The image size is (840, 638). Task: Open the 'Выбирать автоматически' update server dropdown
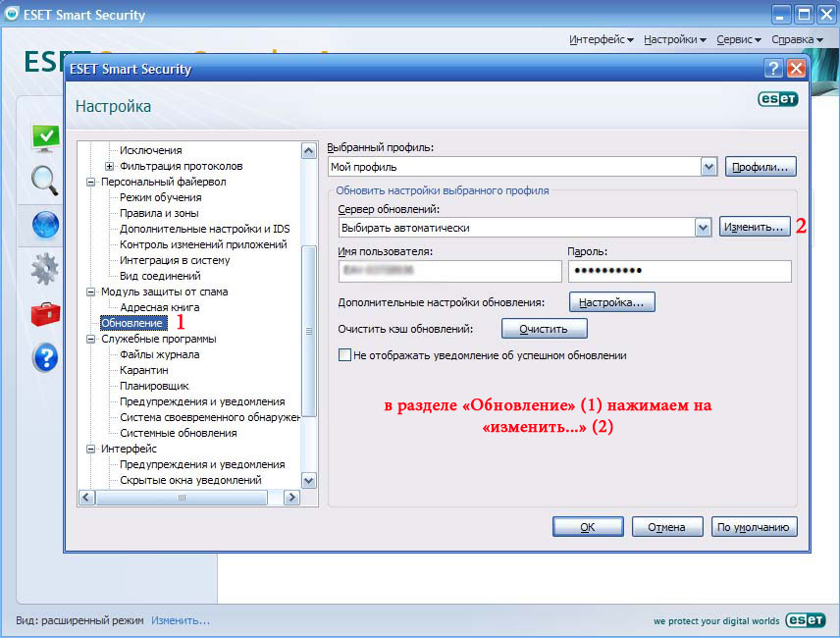click(x=703, y=228)
